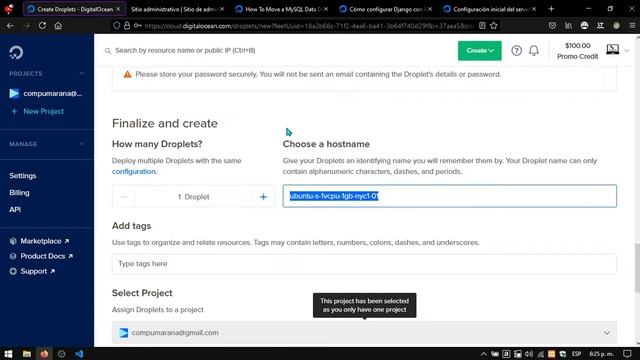Open the Firefox hamburger menu

click(x=632, y=25)
